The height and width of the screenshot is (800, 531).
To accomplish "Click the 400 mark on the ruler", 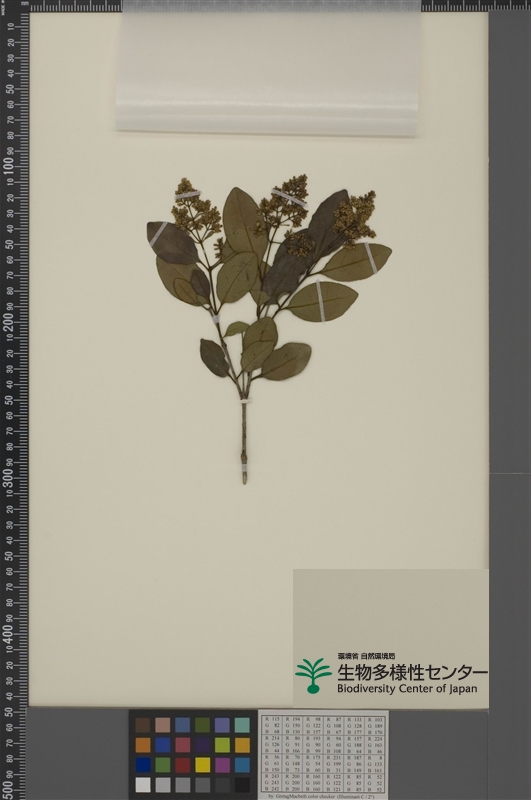I will tap(9, 634).
